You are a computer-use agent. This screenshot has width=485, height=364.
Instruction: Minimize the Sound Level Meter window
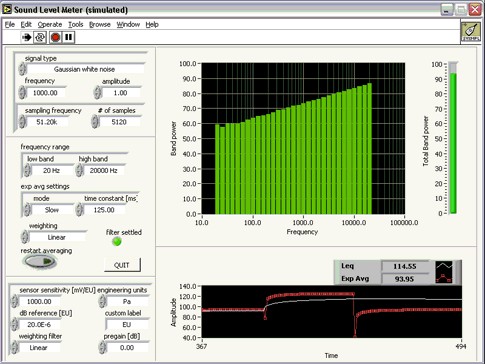coord(447,10)
